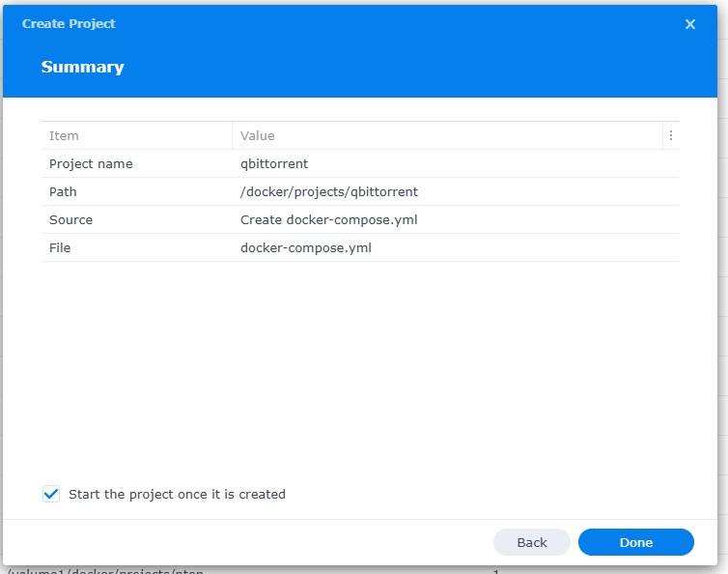
Task: Click the empty area below the summary table
Action: click(359, 367)
